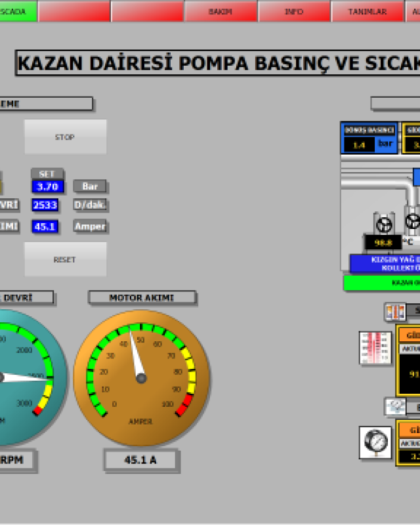
Task: Click the SET label above 3.70
Action: (x=47, y=174)
